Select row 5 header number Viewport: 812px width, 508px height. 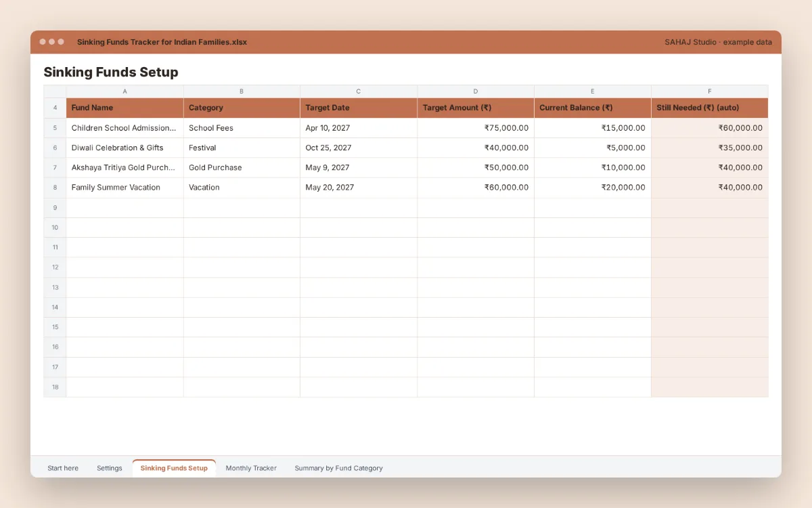pos(55,128)
